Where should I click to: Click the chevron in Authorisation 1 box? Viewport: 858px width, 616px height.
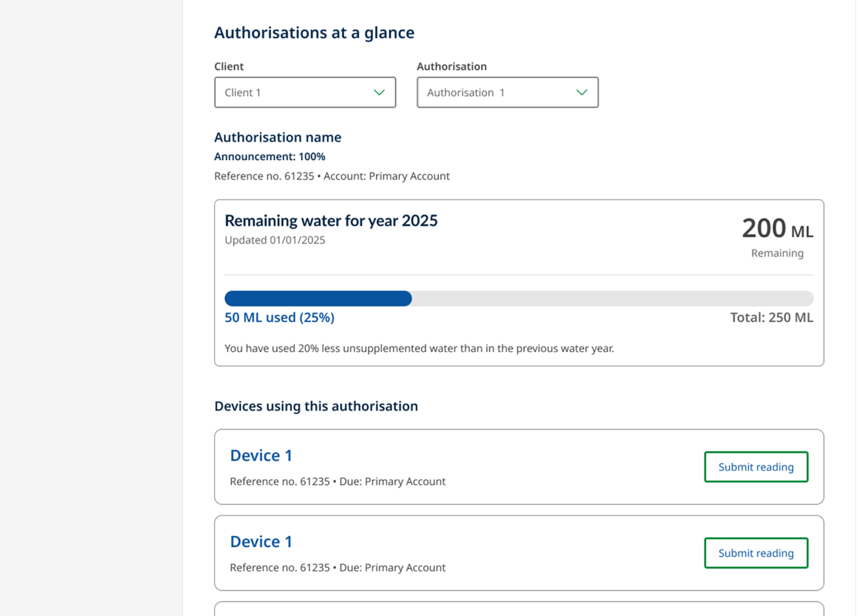pos(582,92)
